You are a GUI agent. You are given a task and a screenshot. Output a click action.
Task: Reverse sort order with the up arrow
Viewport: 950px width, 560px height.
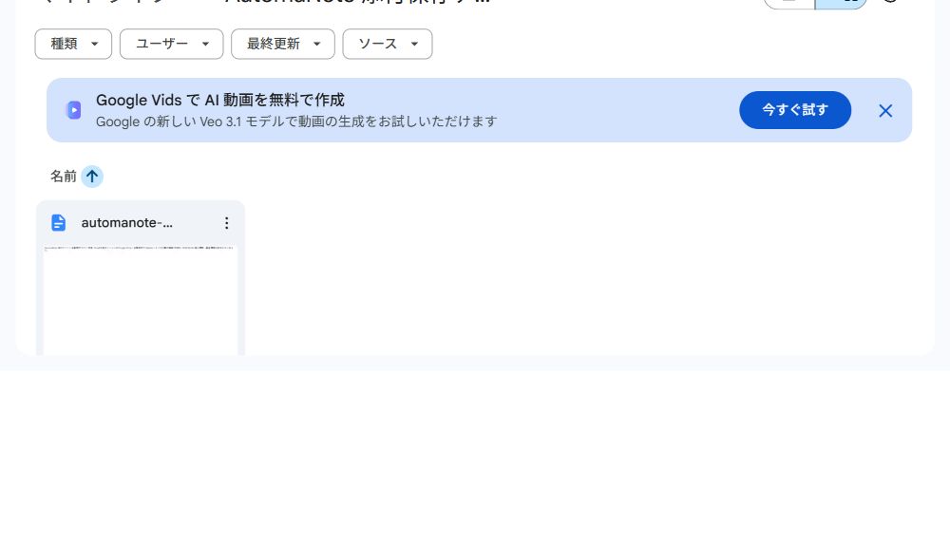pos(92,177)
